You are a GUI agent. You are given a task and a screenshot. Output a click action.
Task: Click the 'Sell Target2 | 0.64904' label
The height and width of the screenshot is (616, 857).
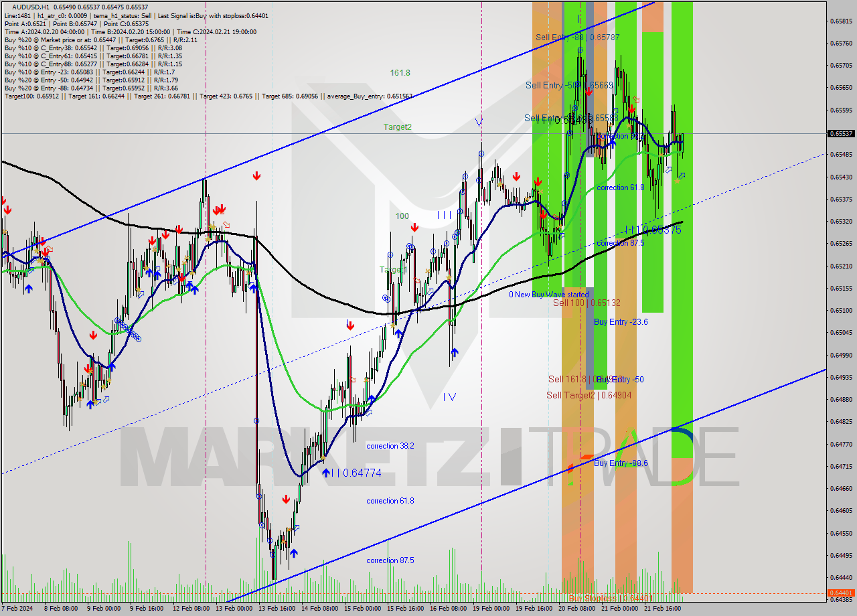click(x=589, y=395)
